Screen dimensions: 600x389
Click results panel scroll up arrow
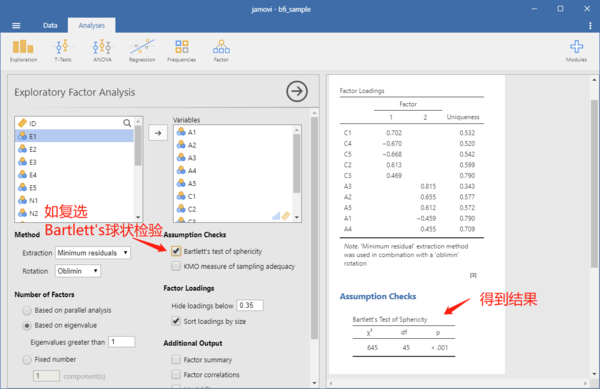(594, 80)
